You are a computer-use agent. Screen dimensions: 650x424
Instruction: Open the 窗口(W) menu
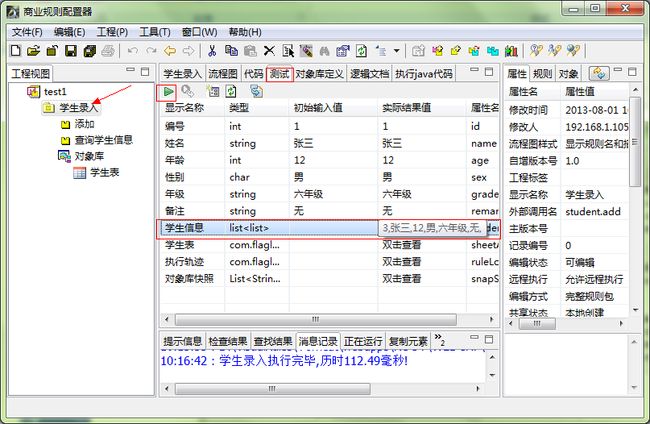coord(199,32)
